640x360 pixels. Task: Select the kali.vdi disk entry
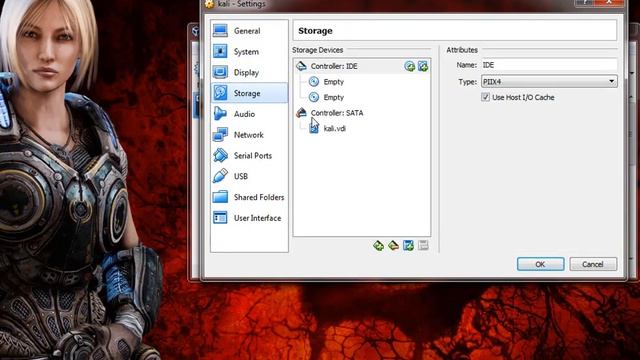point(362,128)
